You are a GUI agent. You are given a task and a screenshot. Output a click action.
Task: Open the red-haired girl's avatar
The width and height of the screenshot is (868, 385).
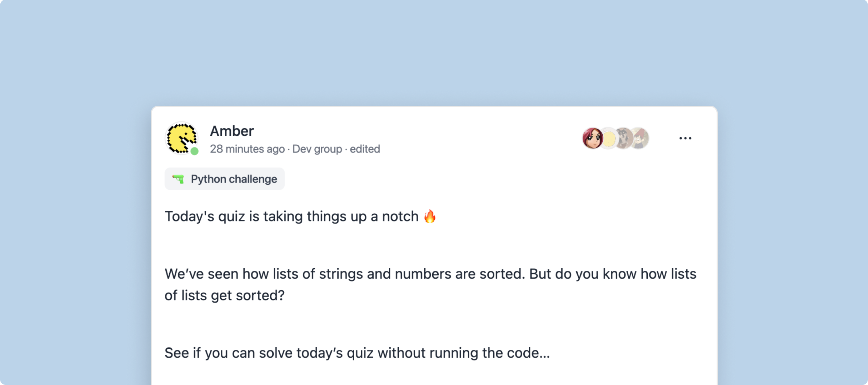pos(592,138)
